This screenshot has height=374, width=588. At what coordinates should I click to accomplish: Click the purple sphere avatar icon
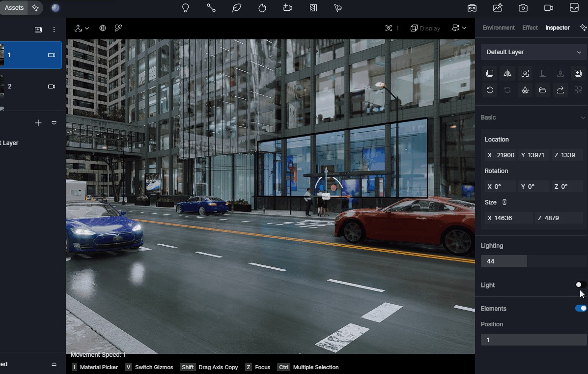click(x=56, y=8)
